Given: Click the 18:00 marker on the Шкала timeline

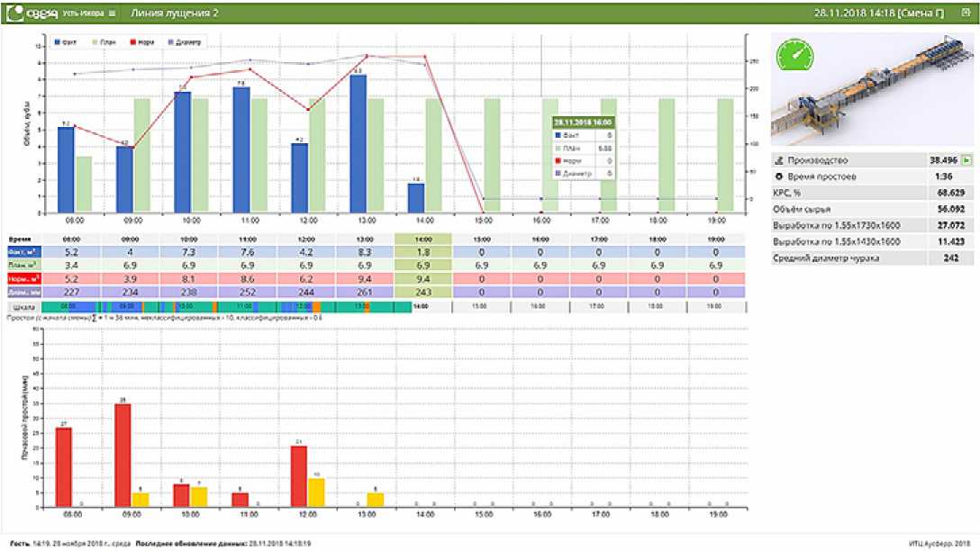Looking at the screenshot, I should click(656, 307).
